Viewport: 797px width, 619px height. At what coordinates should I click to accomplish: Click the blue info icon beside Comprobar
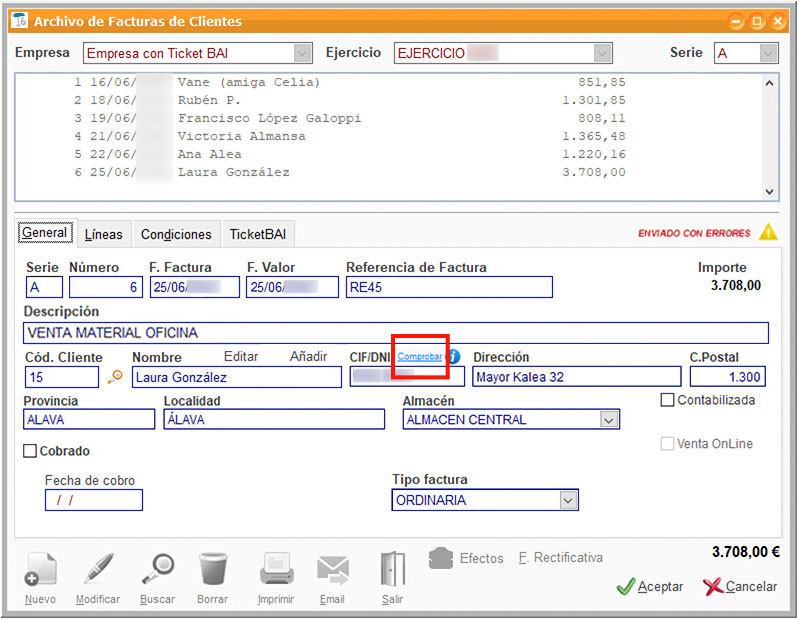(x=453, y=356)
